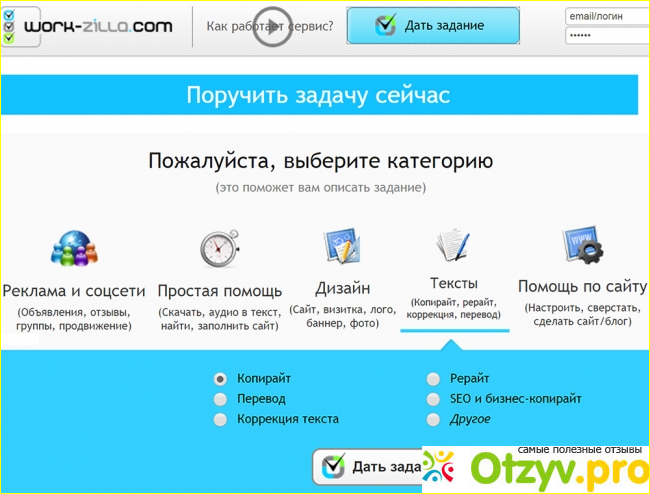Pick 'SEO и бизнес-копирайт' radio option

coord(433,399)
